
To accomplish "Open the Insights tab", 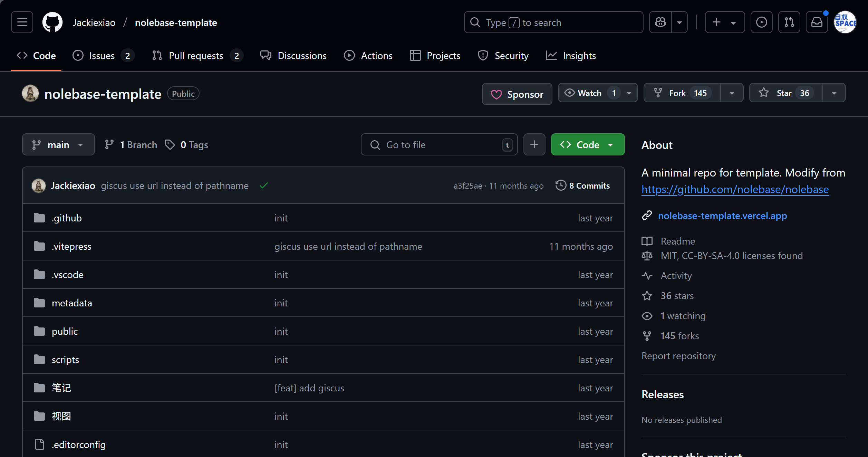I will coord(571,56).
